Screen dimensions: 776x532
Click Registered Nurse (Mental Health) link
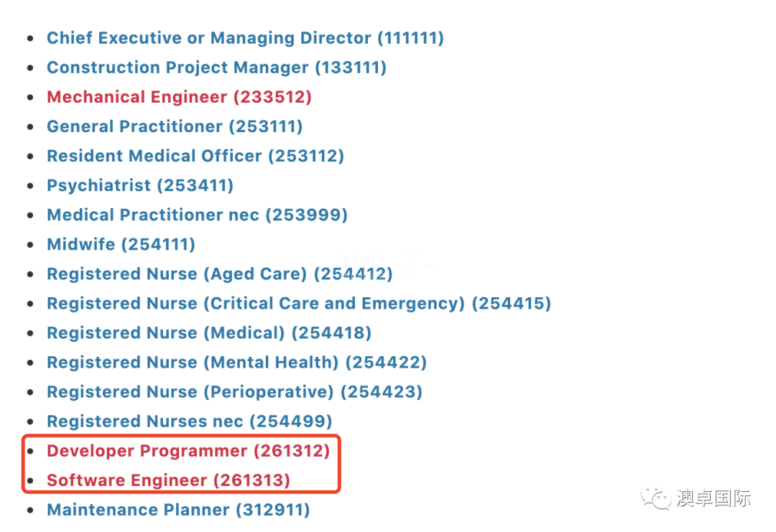236,362
